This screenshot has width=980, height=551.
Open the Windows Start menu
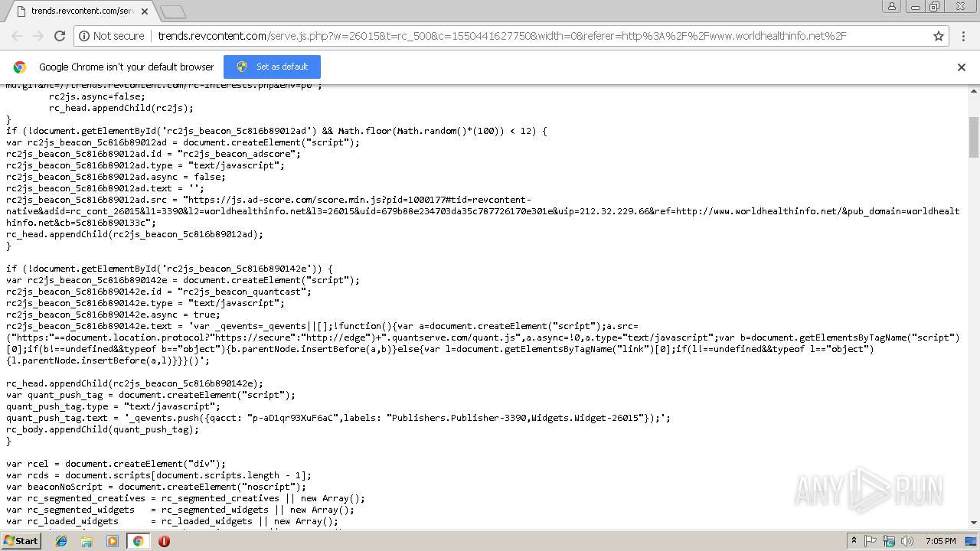21,540
